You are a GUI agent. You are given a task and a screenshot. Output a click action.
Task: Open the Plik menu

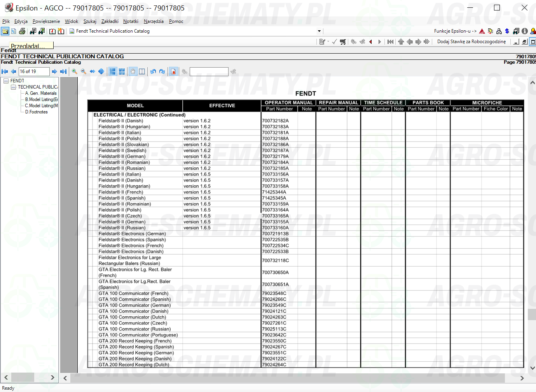[x=6, y=21]
